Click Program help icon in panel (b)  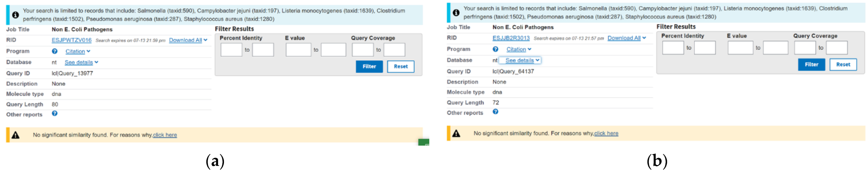tap(495, 49)
